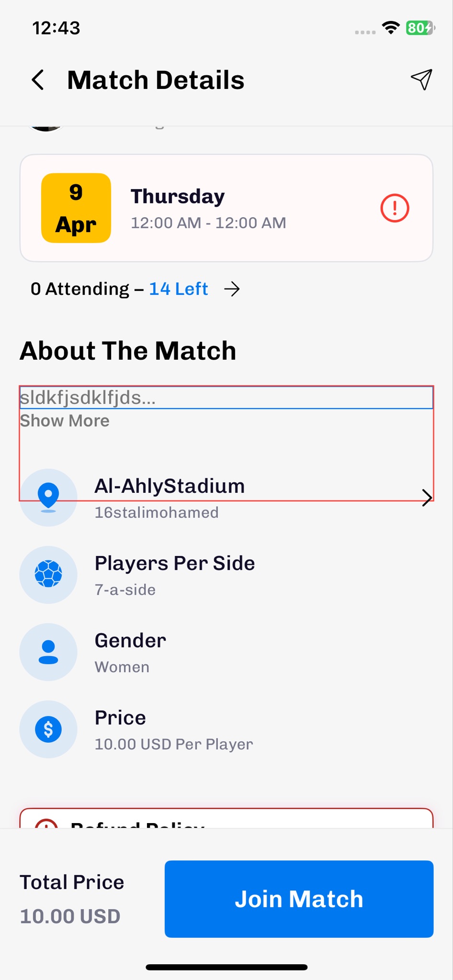Tap the Players Per Side row
Image resolution: width=453 pixels, height=980 pixels.
point(175,564)
